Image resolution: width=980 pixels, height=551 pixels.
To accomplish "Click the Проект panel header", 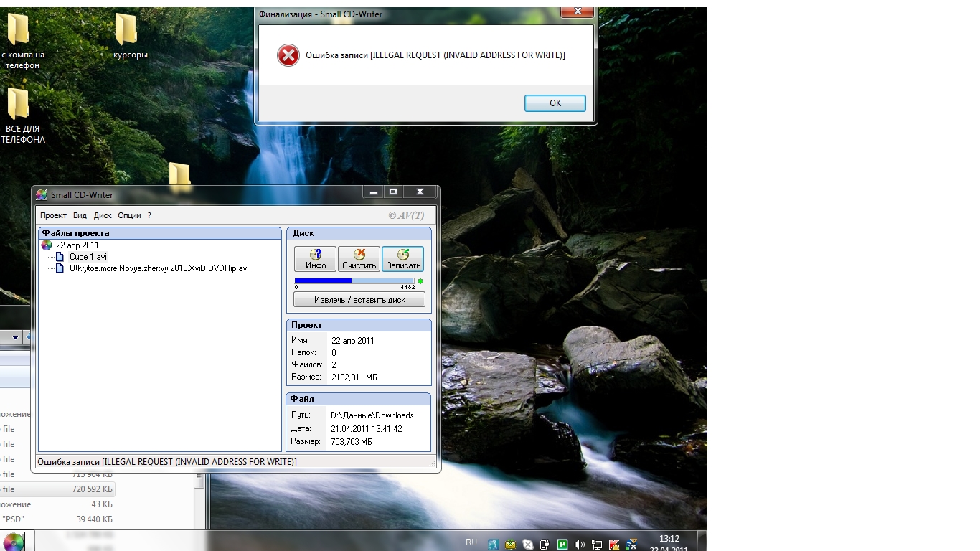I will (x=359, y=325).
